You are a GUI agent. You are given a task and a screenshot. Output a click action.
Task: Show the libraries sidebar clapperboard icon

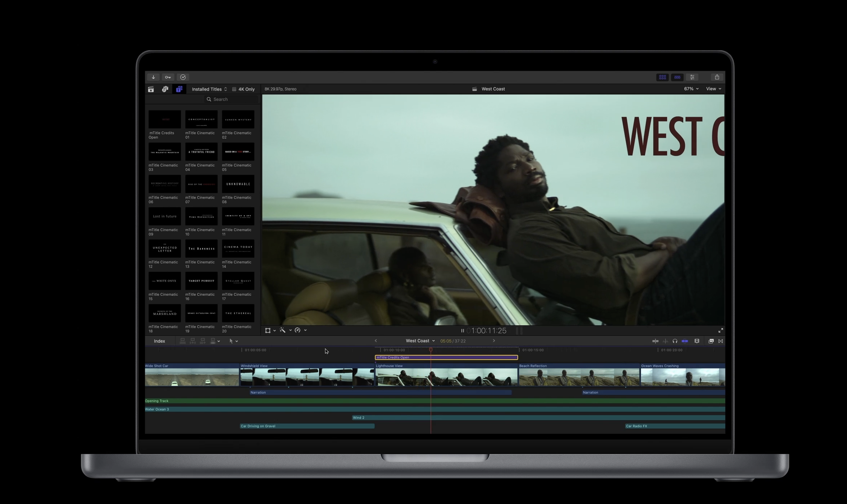pyautogui.click(x=151, y=89)
